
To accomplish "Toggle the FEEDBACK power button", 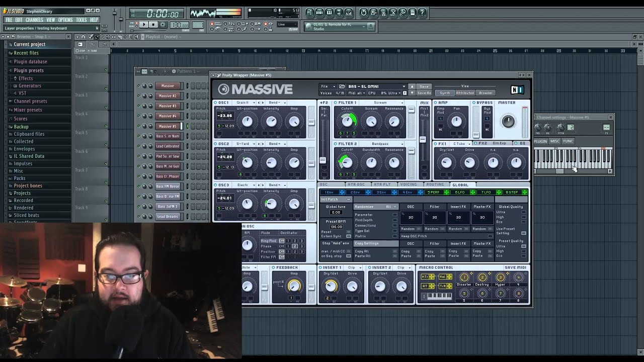I will [274, 267].
